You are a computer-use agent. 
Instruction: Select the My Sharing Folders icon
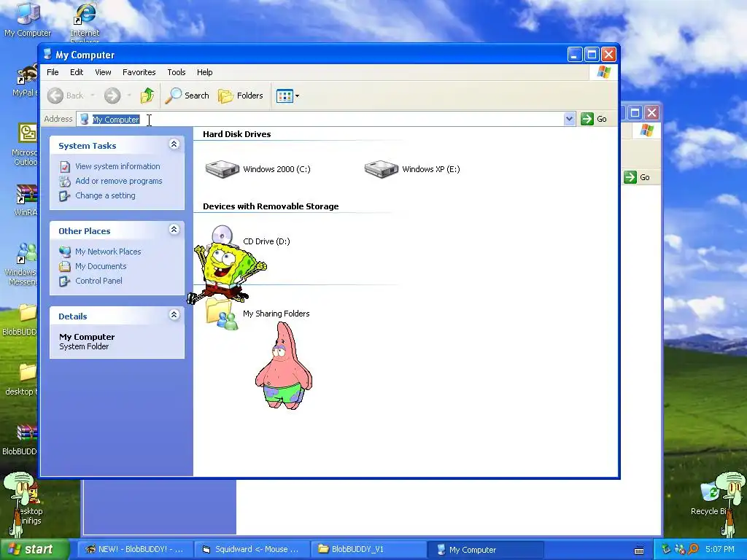[222, 314]
